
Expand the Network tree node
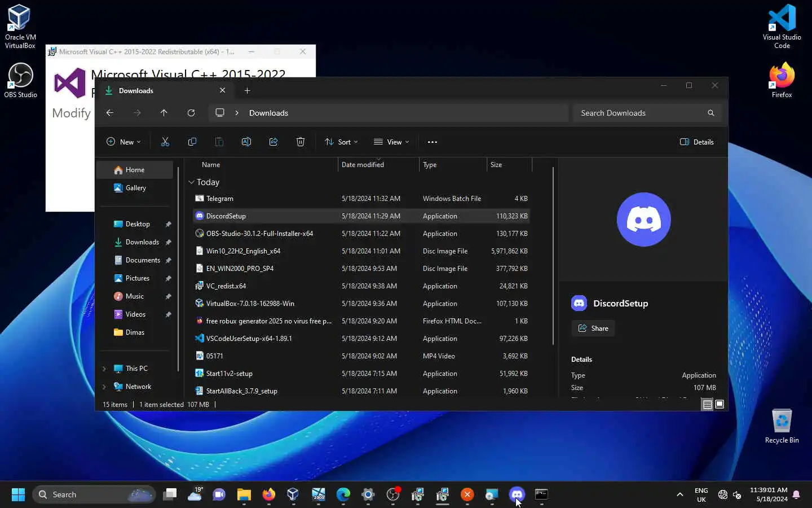point(104,387)
